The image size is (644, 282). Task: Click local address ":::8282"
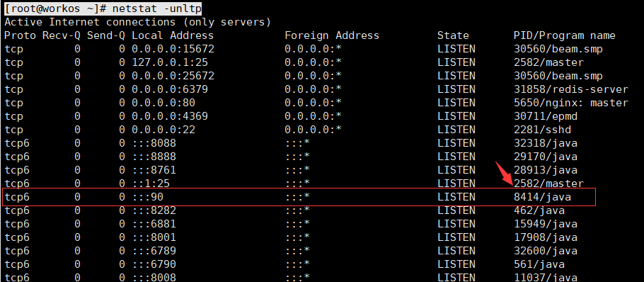(x=154, y=211)
